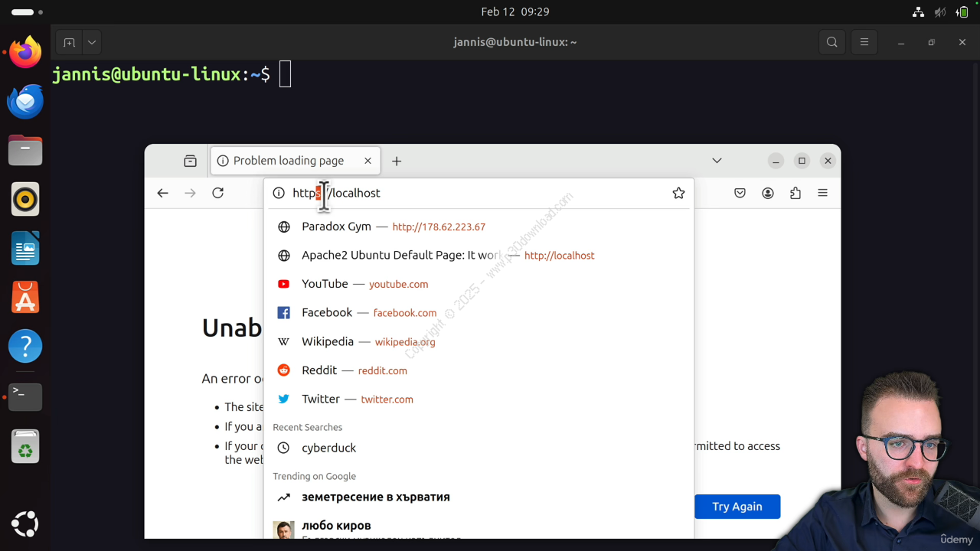Expand the terminal new-tab dropdown arrow
The image size is (980, 551).
pyautogui.click(x=91, y=42)
